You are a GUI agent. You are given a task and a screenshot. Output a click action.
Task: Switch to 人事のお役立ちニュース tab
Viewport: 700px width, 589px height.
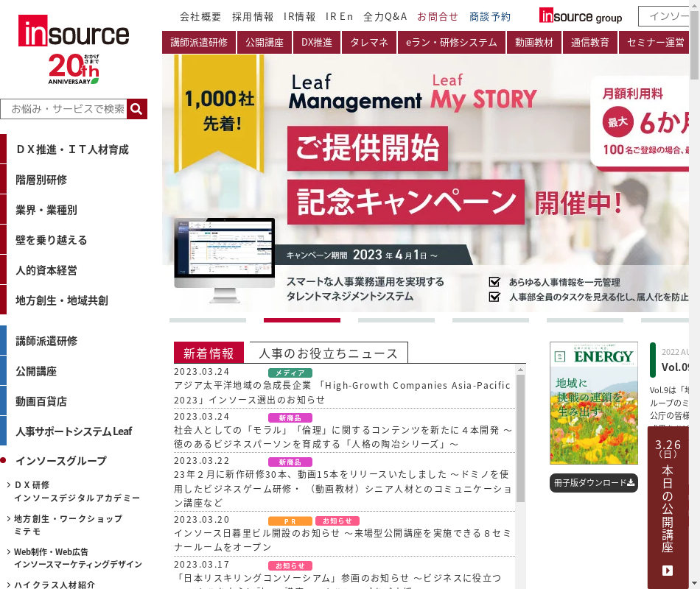pyautogui.click(x=328, y=353)
